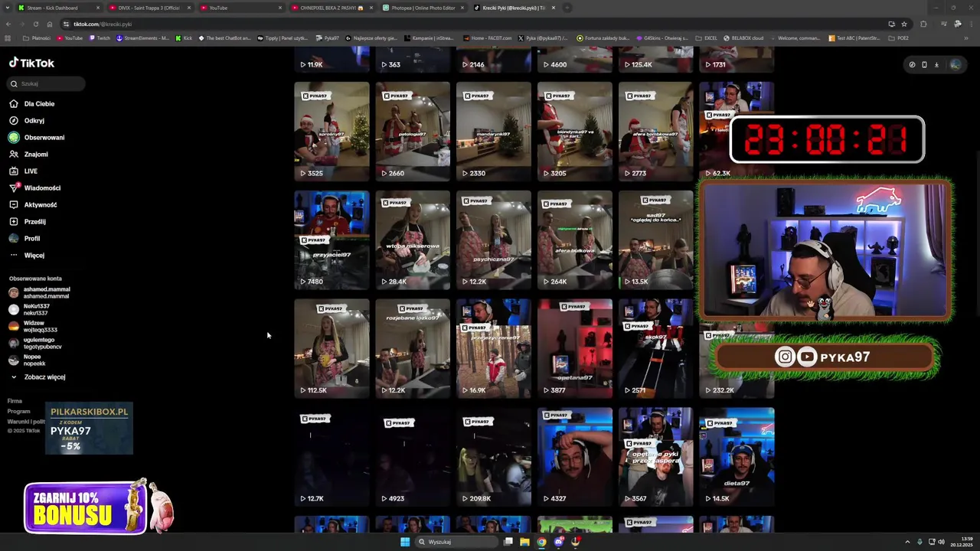This screenshot has height=551, width=980.
Task: Switch to DIVIX Saint Trappa tab
Action: [x=149, y=8]
